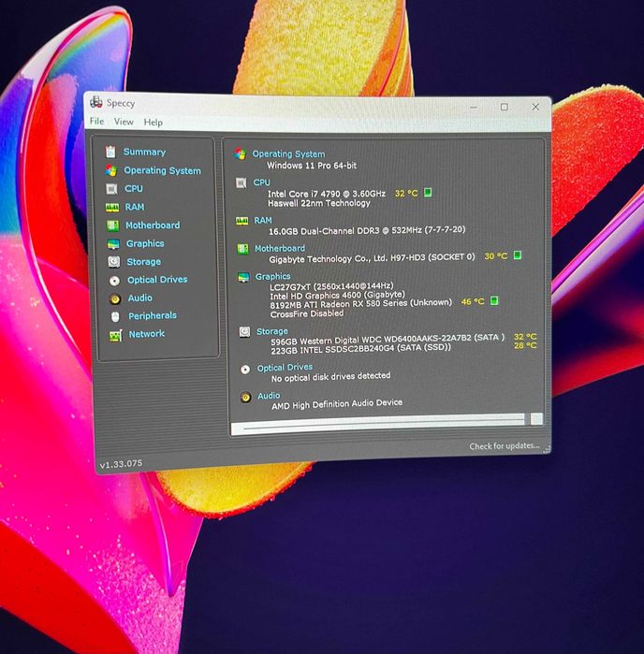Click the Check for updates link
644x654 pixels.
click(505, 446)
